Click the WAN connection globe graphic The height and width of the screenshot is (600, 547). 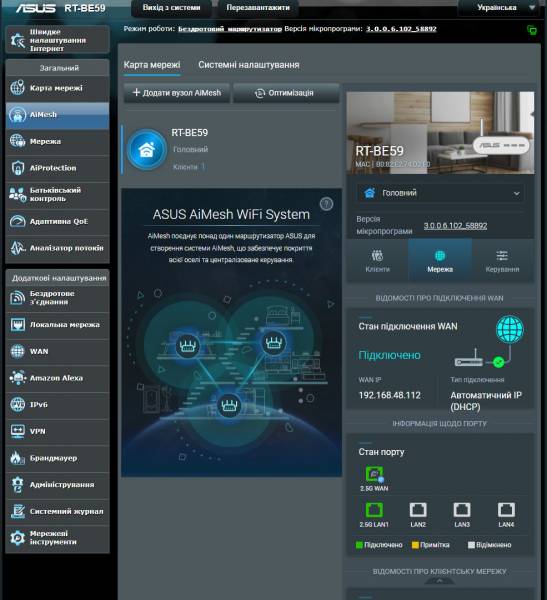coord(510,329)
